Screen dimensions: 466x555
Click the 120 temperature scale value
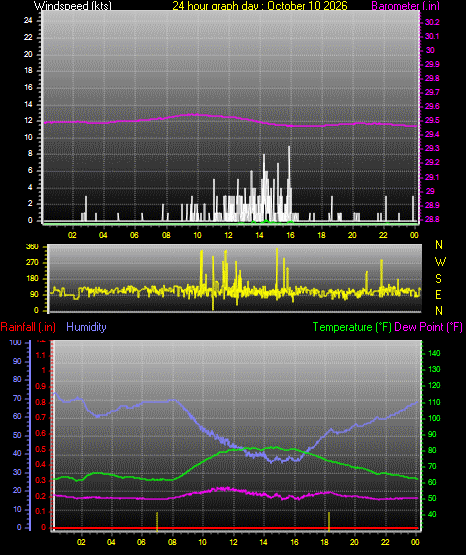(x=434, y=386)
